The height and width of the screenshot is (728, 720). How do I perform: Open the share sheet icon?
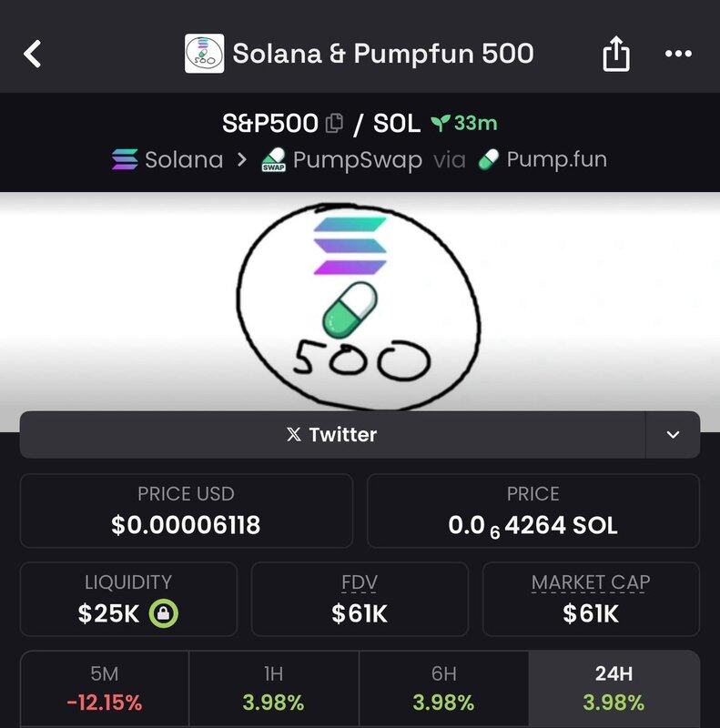click(616, 55)
